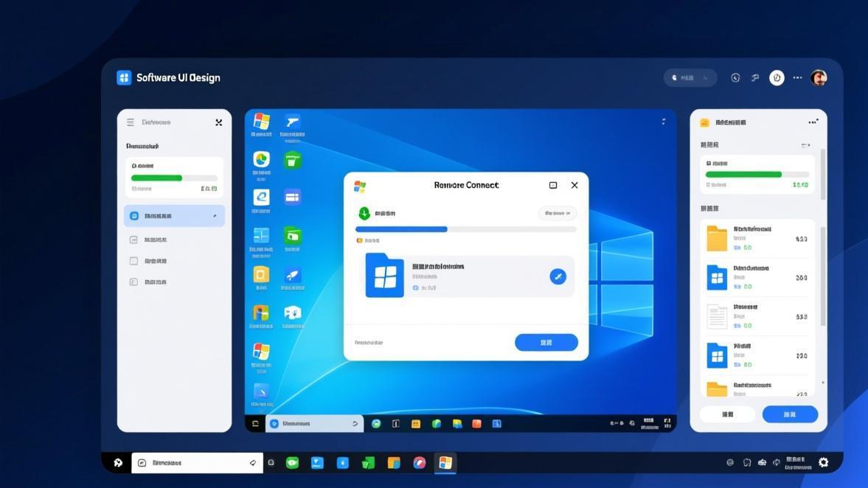Click the green download icon in Remore Connect dialog

click(x=364, y=213)
